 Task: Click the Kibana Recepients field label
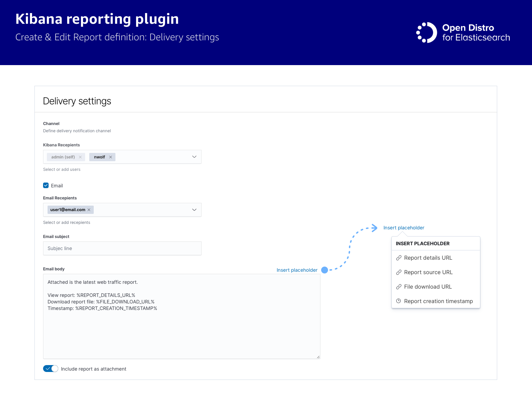pos(61,145)
